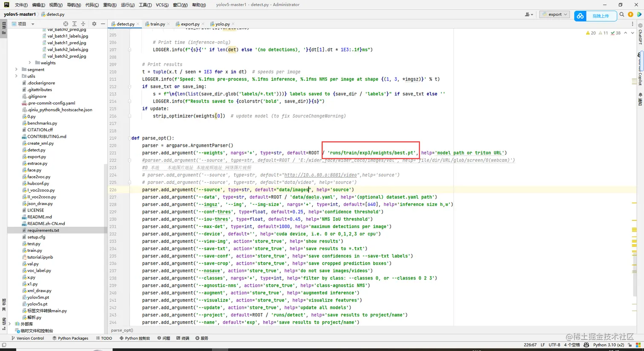Open the editor tabs three-dot menu
Viewport: 644px width, 351px height.
click(632, 24)
